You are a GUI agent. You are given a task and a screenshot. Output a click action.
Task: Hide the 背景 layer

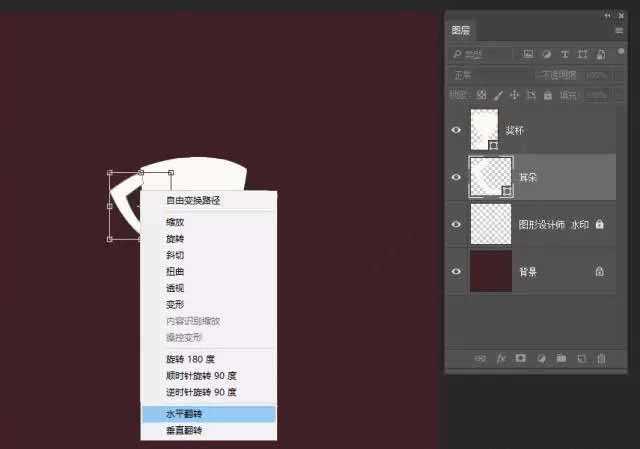pyautogui.click(x=456, y=271)
